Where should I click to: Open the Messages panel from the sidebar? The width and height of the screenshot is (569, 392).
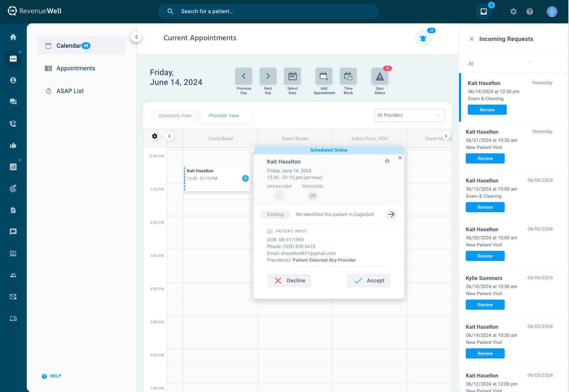pos(13,102)
